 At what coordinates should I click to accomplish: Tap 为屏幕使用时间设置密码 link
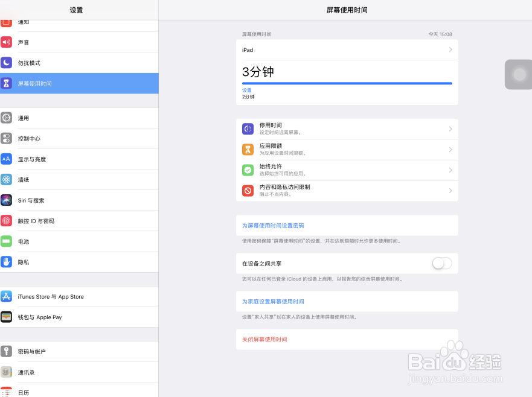[x=273, y=226]
